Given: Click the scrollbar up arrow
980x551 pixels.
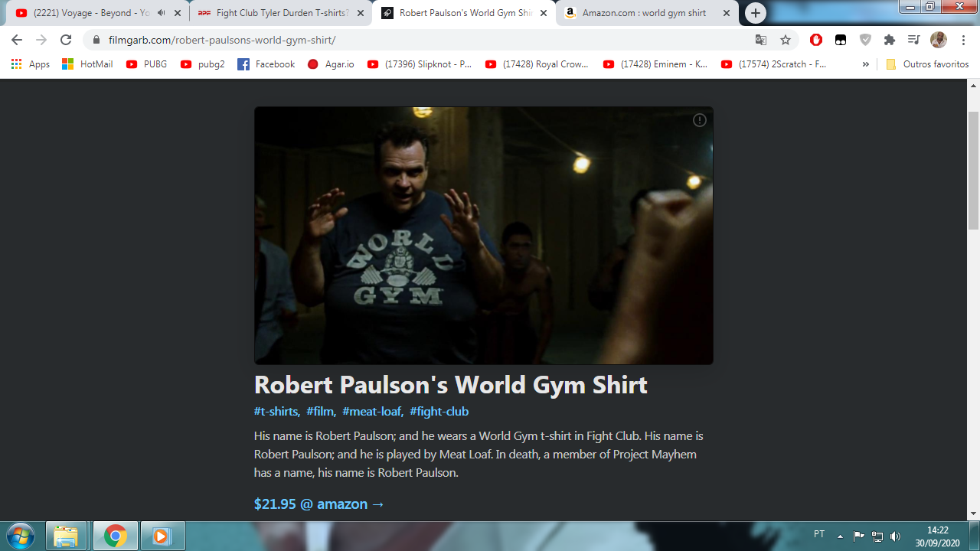Looking at the screenshot, I should pos(974,85).
